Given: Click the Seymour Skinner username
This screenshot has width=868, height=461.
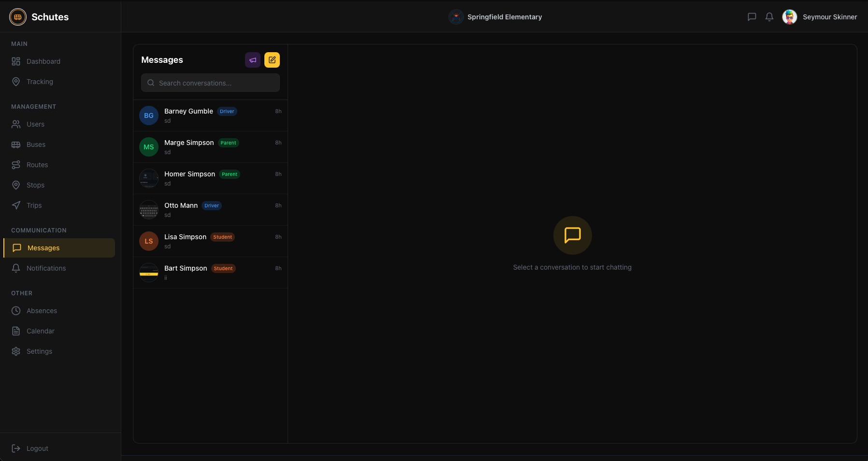Looking at the screenshot, I should pos(830,17).
